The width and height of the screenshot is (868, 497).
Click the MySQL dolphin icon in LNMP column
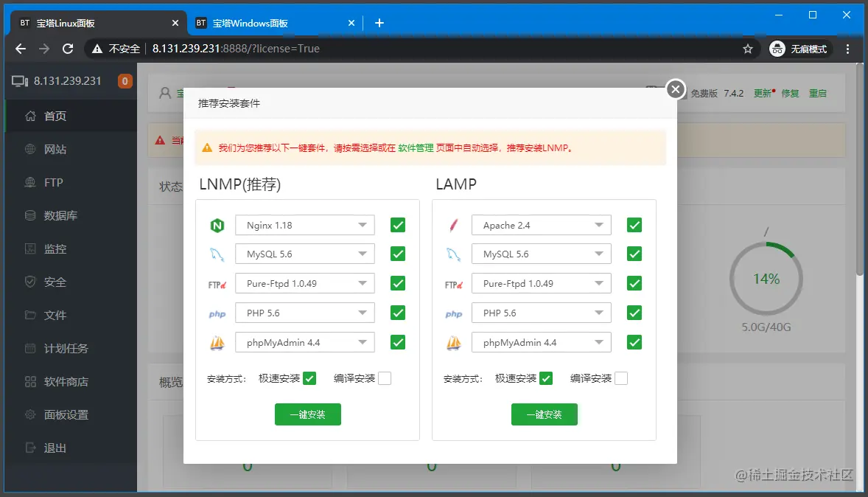[216, 254]
